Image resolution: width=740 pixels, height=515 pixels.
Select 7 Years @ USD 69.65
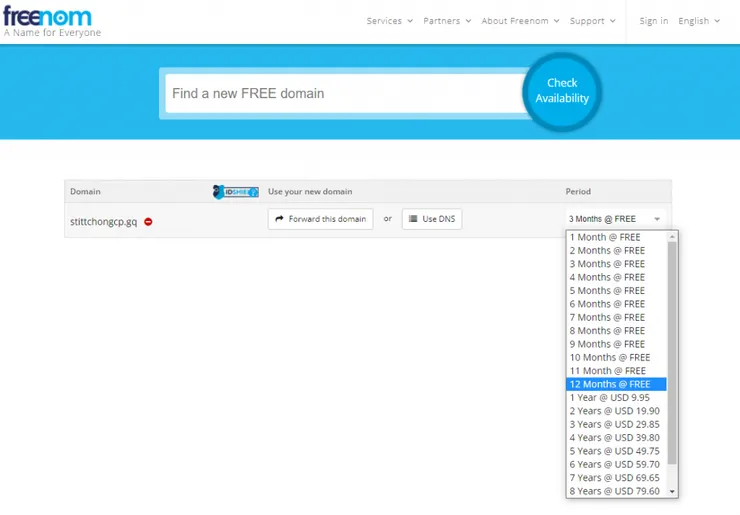(x=616, y=478)
